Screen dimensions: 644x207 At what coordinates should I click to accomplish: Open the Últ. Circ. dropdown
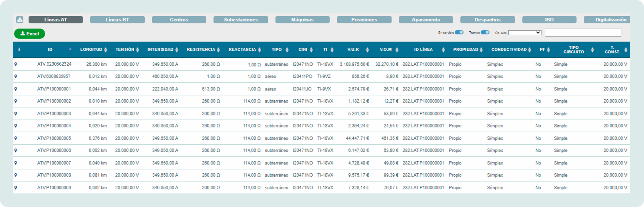pyautogui.click(x=525, y=33)
